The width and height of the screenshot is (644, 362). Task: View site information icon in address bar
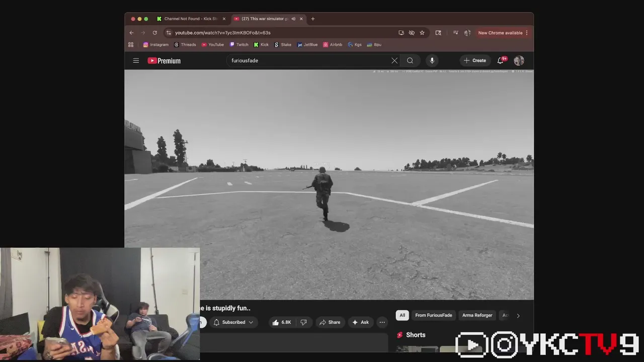[x=169, y=33]
